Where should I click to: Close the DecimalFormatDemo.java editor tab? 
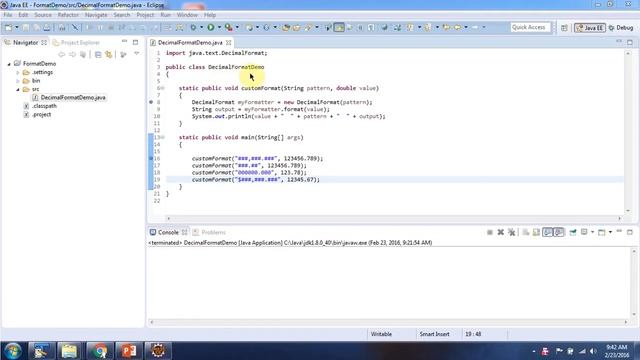[229, 42]
